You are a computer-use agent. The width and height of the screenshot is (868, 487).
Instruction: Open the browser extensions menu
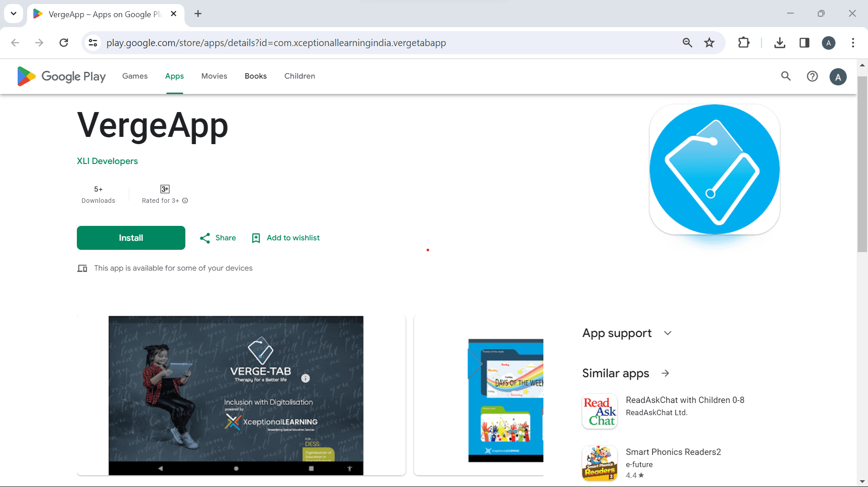[744, 42]
